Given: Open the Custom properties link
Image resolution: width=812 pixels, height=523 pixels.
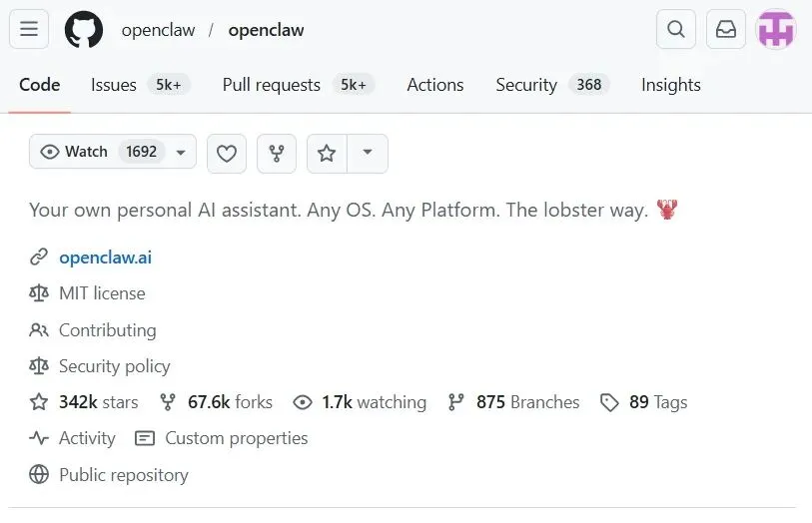Looking at the screenshot, I should (x=236, y=438).
